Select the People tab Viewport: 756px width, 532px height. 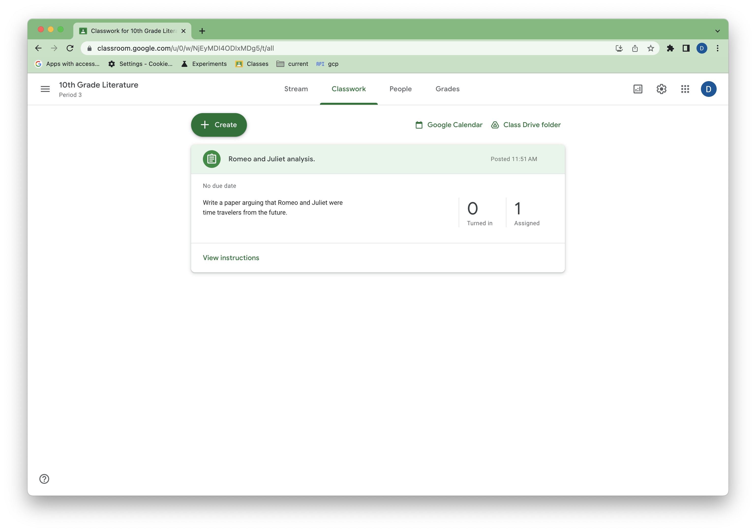401,89
